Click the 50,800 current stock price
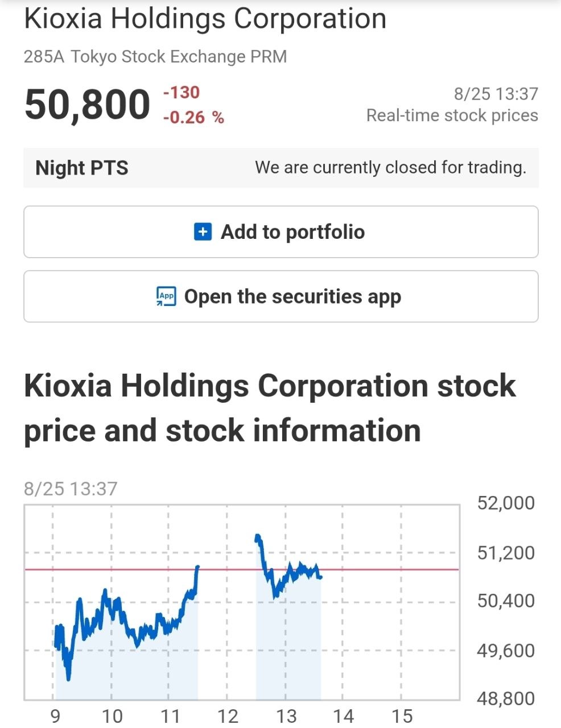Screen dimensions: 561x728 [x=87, y=105]
